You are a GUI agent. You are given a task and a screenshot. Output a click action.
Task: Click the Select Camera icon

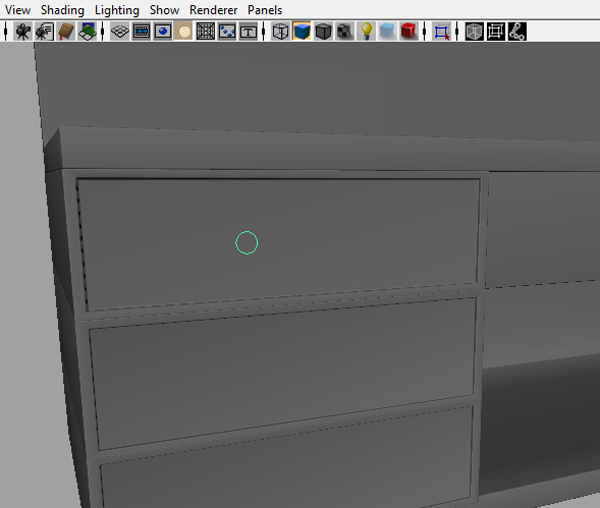pos(23,31)
